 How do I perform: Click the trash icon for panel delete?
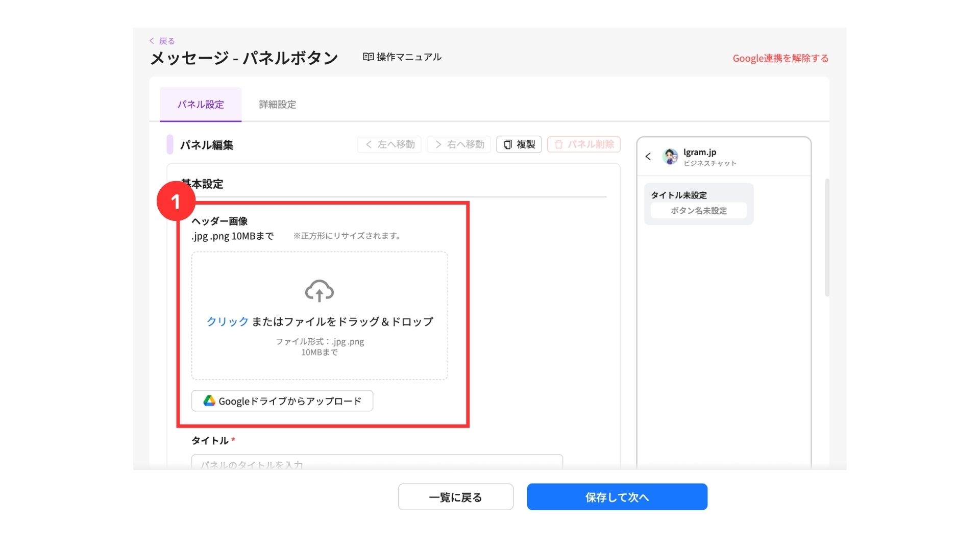tap(558, 145)
